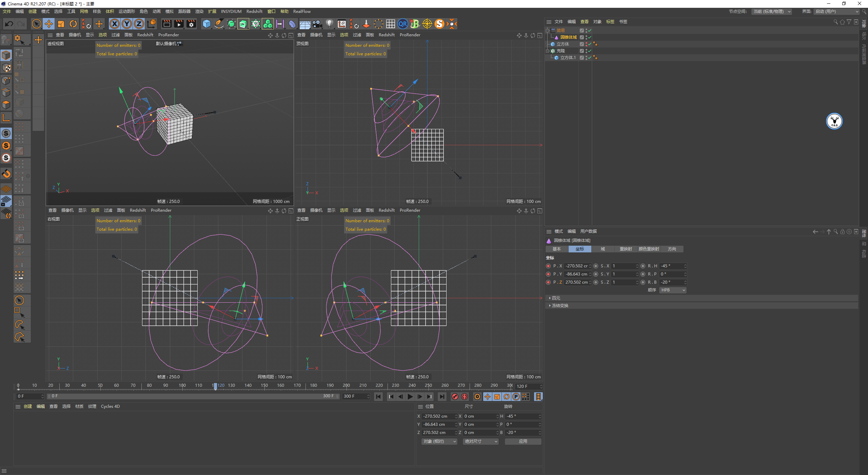Toggle the Y axis lock

[x=127, y=24]
